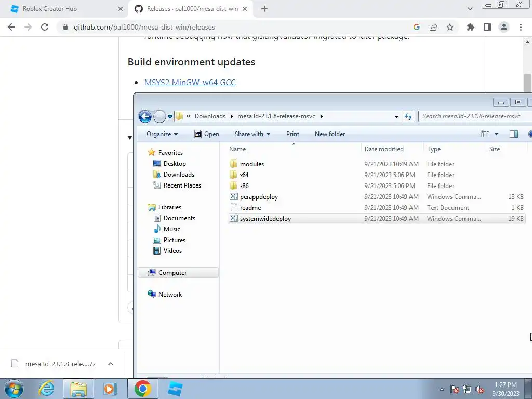This screenshot has height=399, width=532.
Task: Click Google icon in address bar
Action: coord(417,27)
